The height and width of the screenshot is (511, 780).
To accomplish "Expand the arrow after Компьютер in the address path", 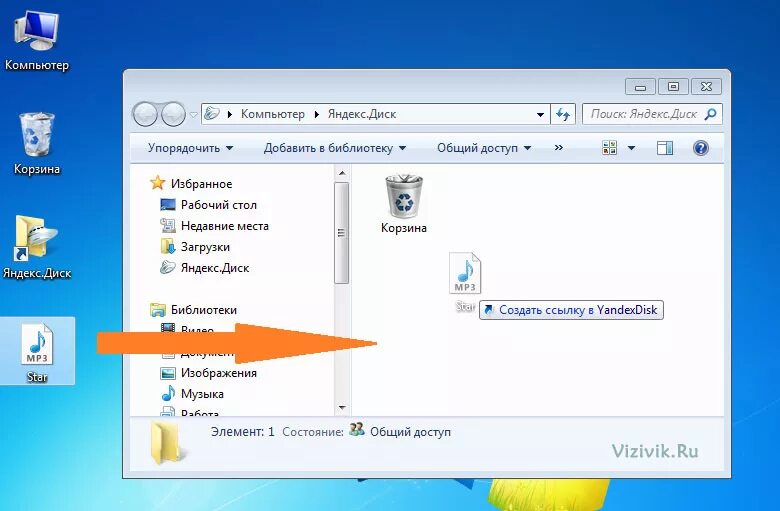I will coord(316,114).
